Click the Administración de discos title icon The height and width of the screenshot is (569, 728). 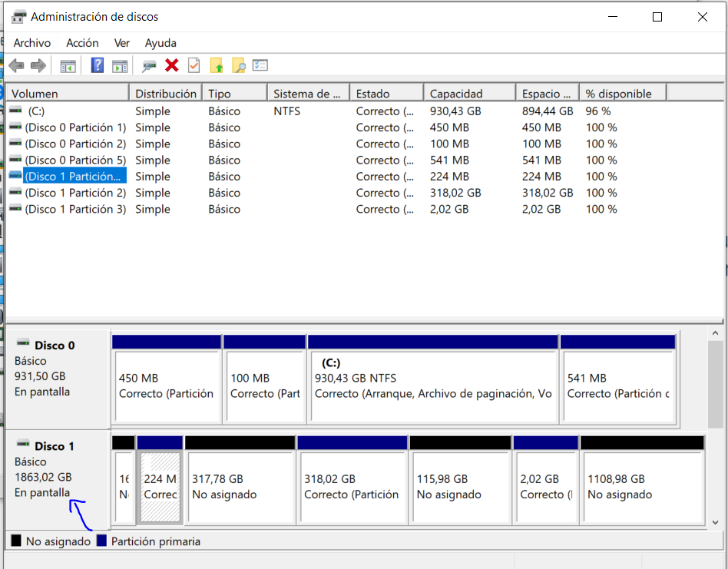pos(18,17)
